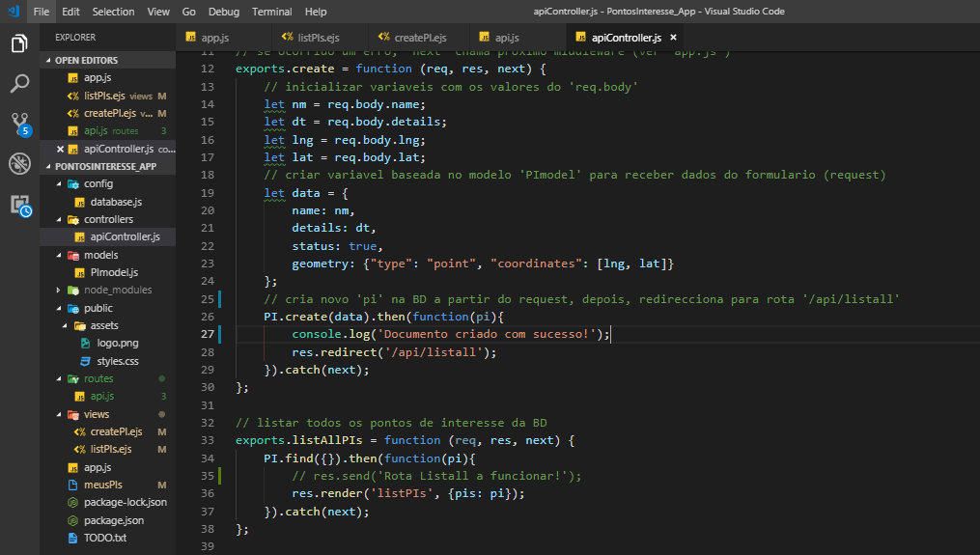Open the TODO.txt file

pos(104,538)
